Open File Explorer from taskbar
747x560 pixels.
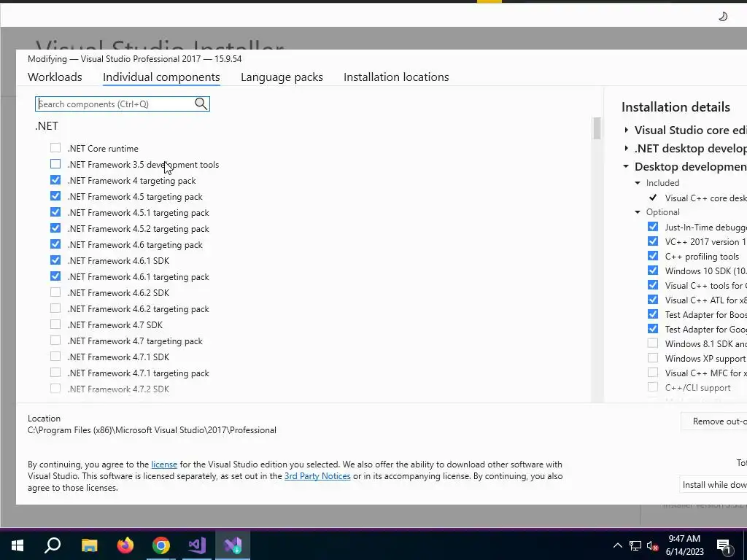89,545
